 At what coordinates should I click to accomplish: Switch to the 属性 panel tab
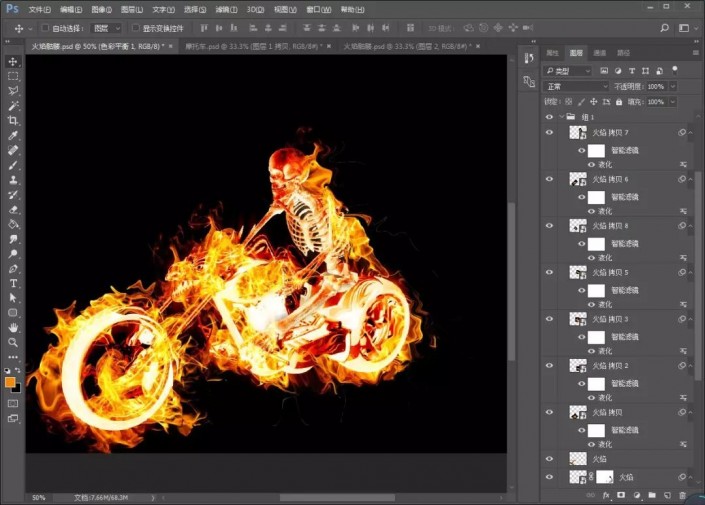pyautogui.click(x=553, y=53)
